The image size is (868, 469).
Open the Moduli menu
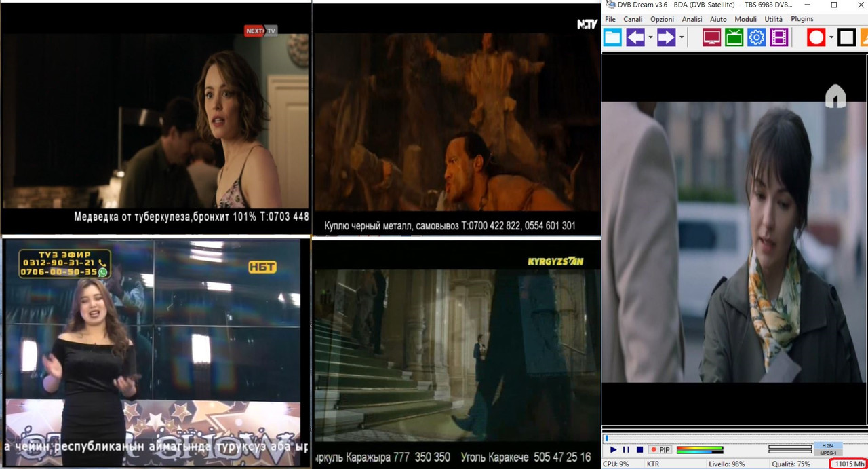point(746,19)
